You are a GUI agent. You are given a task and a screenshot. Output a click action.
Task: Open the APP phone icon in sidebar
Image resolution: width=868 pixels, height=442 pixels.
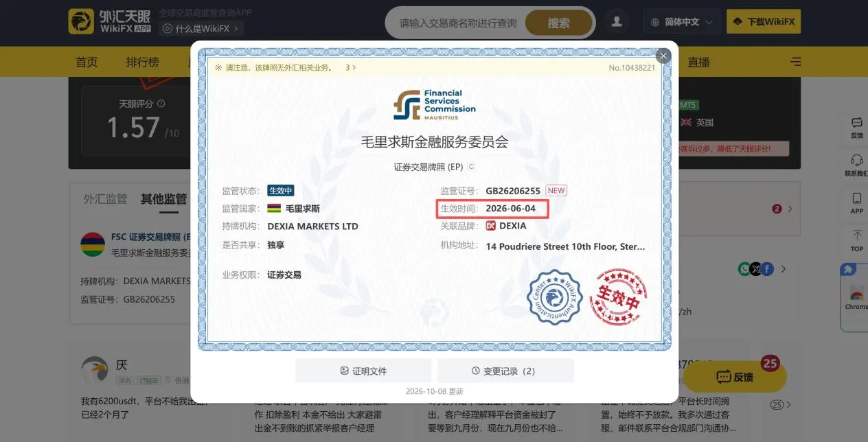pos(856,198)
